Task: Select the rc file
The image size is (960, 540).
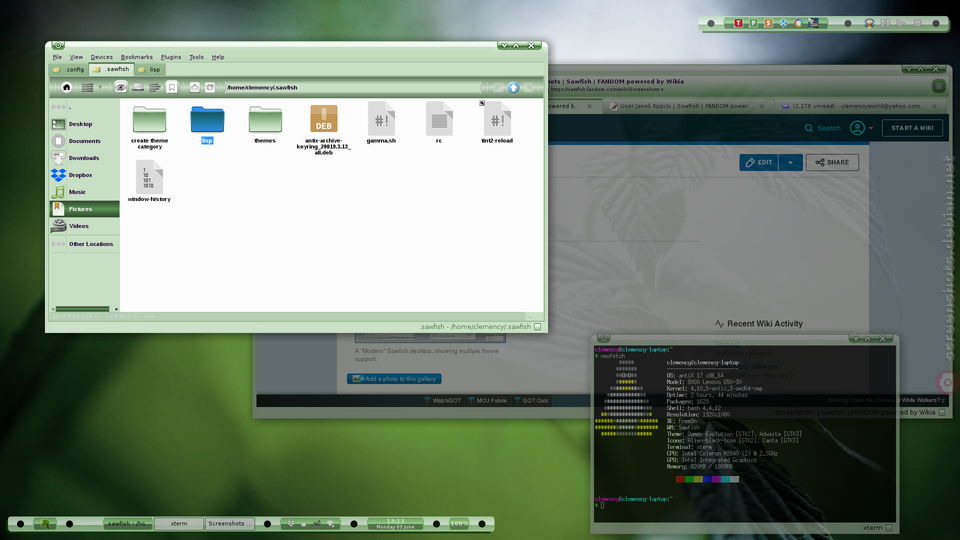Action: click(x=439, y=123)
